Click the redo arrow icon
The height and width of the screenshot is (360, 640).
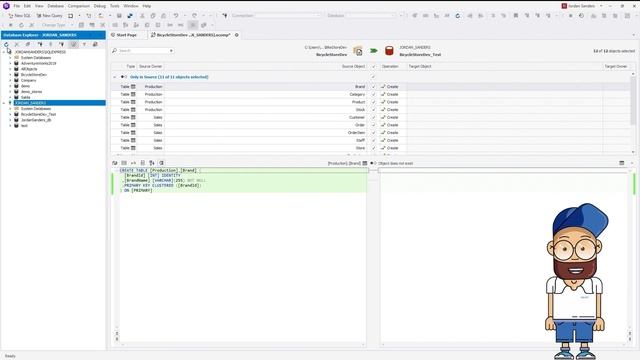coord(195,16)
